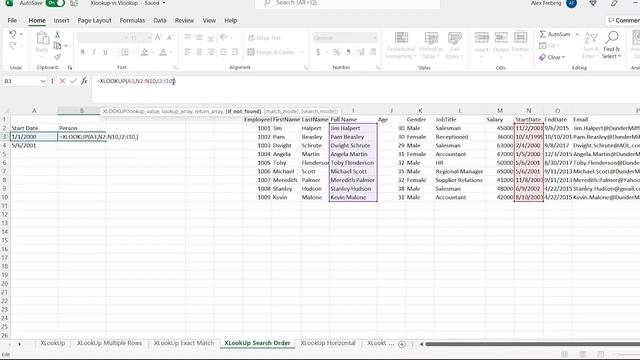
Task: Open the file name dropdown in title bar
Action: (x=164, y=3)
